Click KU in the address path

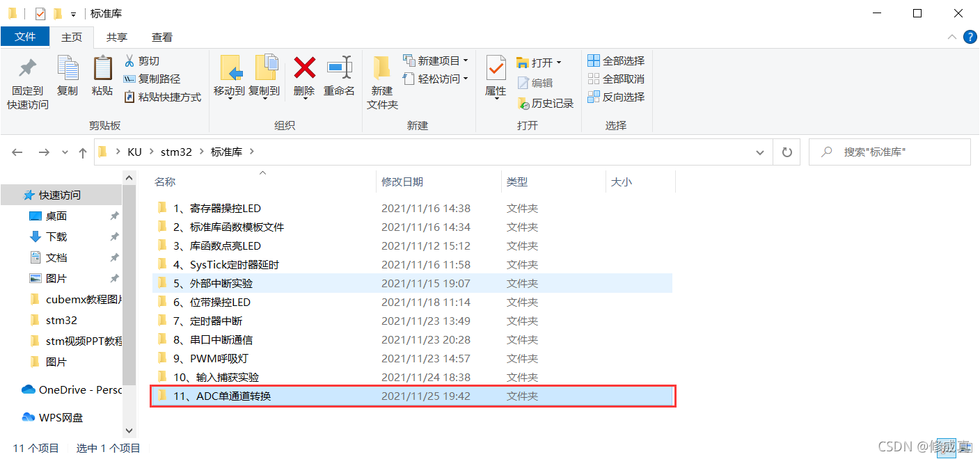point(134,152)
